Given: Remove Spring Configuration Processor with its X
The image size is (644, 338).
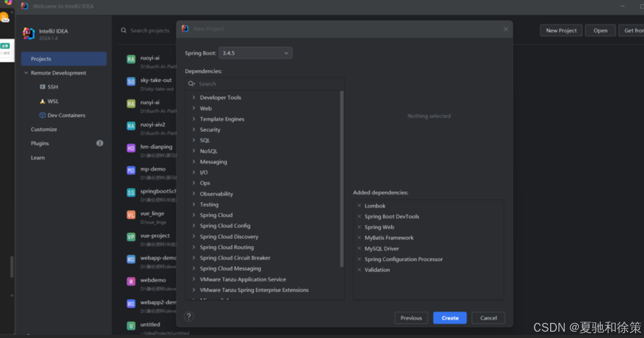Looking at the screenshot, I should [x=359, y=259].
